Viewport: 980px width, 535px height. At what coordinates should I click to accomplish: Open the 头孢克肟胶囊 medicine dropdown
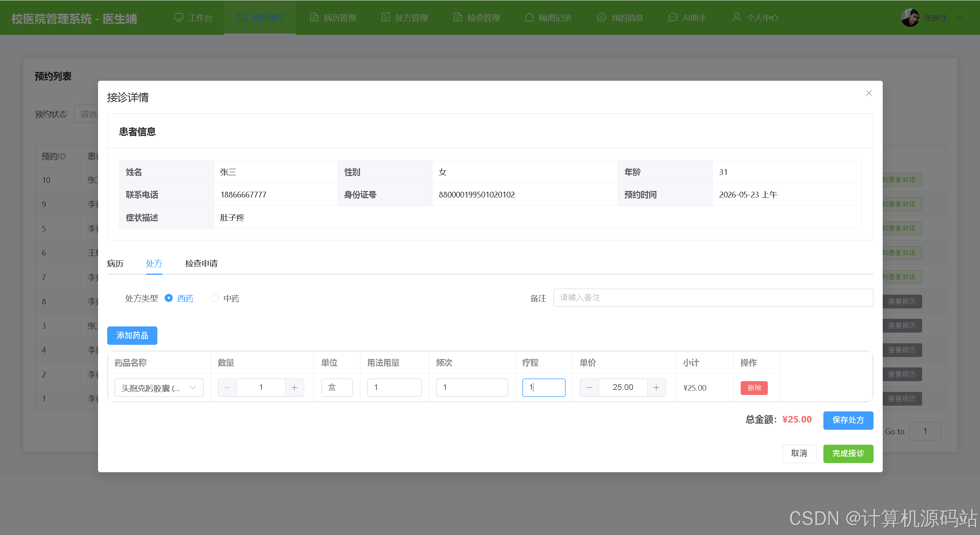[159, 388]
